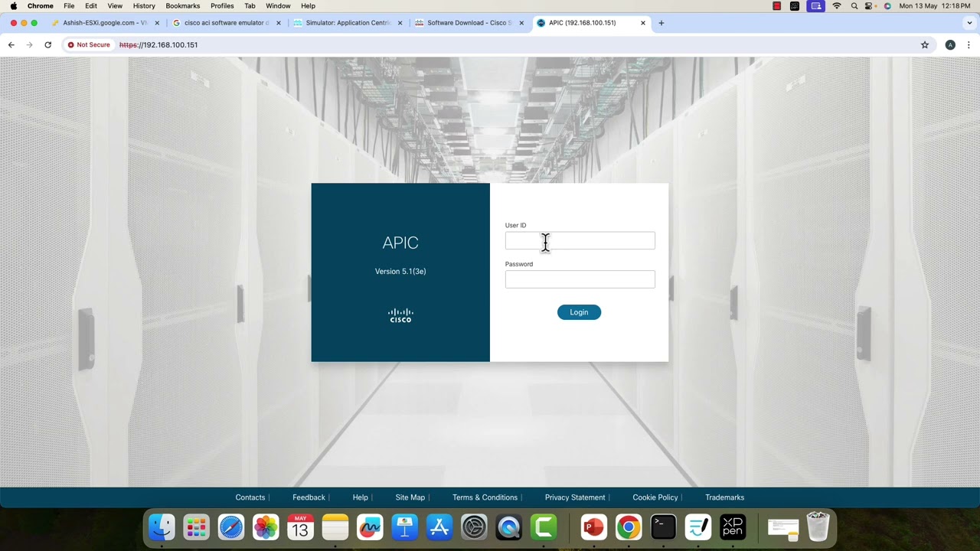The image size is (980, 551).
Task: Open the Chrome profile avatar A
Action: pos(950,45)
